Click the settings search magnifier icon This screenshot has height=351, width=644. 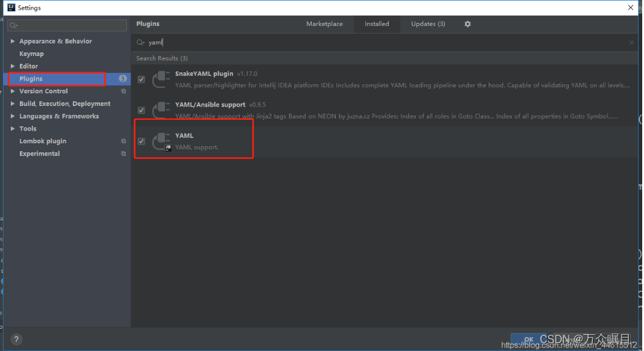[14, 25]
